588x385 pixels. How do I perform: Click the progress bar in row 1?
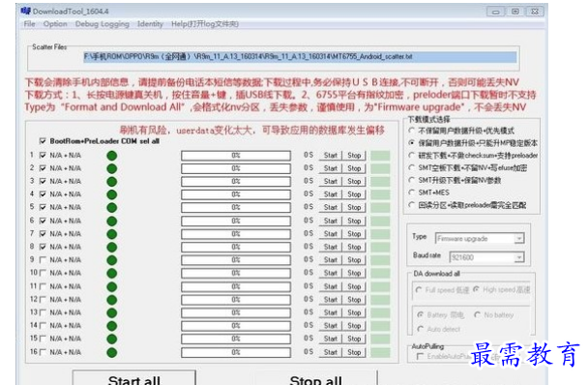click(x=236, y=156)
